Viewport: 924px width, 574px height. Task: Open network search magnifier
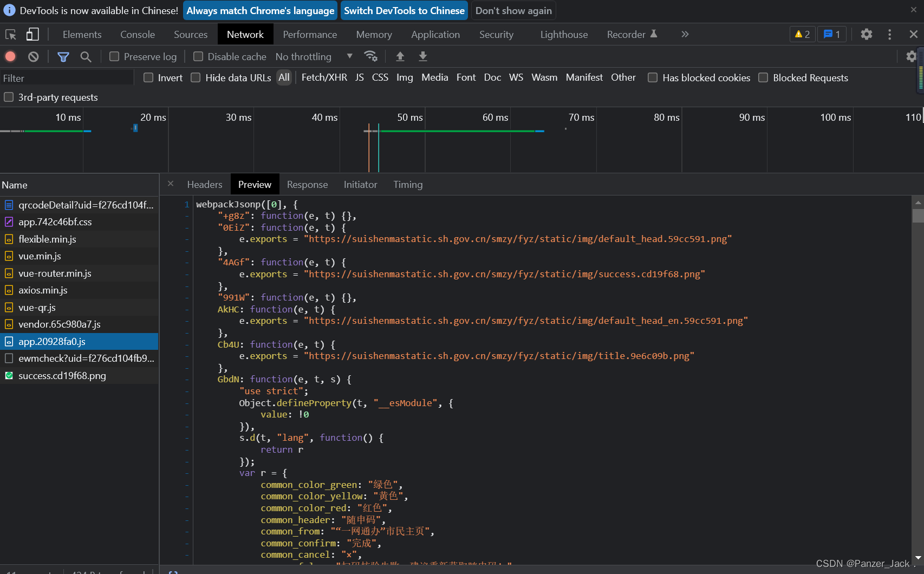86,56
